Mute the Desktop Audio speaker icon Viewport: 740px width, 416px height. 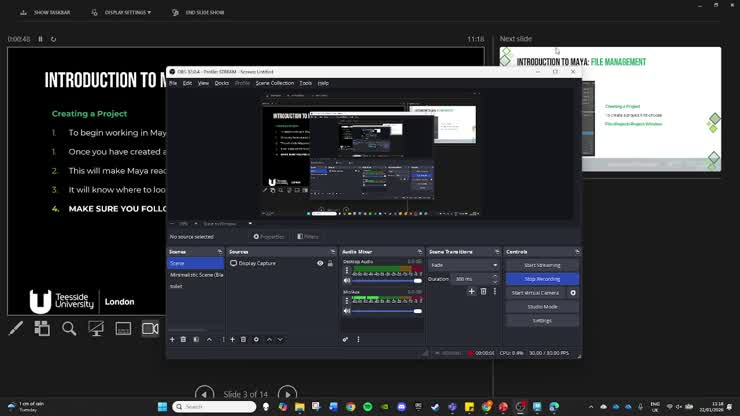coord(347,280)
